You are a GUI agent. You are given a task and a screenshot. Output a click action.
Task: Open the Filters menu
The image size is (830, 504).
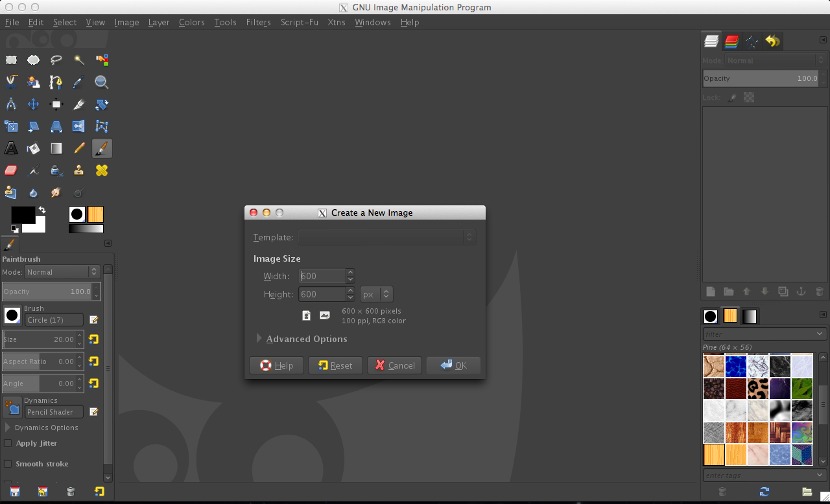(258, 22)
